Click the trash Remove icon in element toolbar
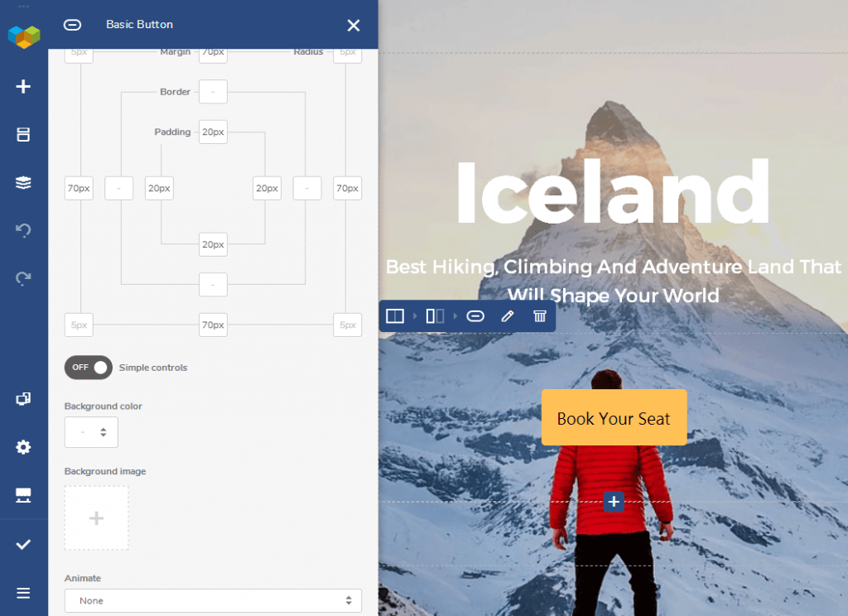 [540, 315]
